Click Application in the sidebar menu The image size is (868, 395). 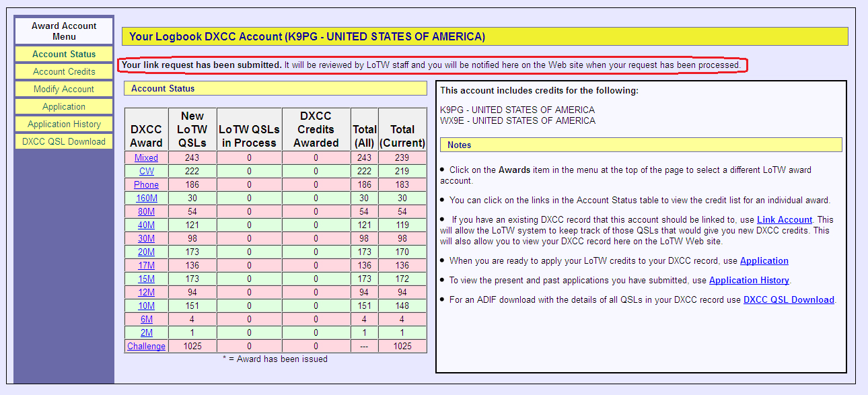(x=64, y=106)
